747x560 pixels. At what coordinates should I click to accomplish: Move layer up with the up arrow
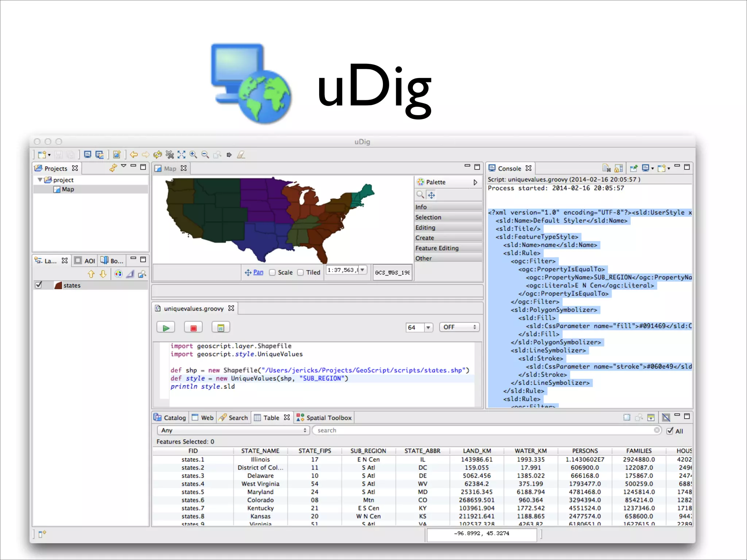coord(91,274)
